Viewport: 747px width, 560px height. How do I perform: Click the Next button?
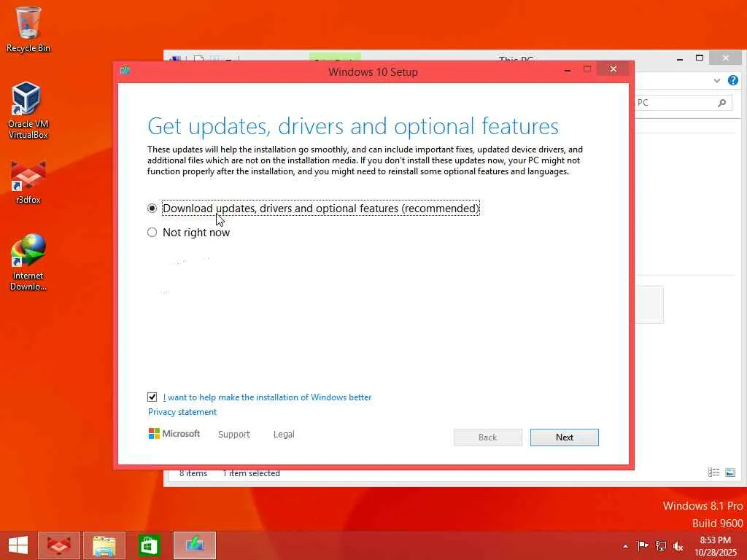point(564,437)
